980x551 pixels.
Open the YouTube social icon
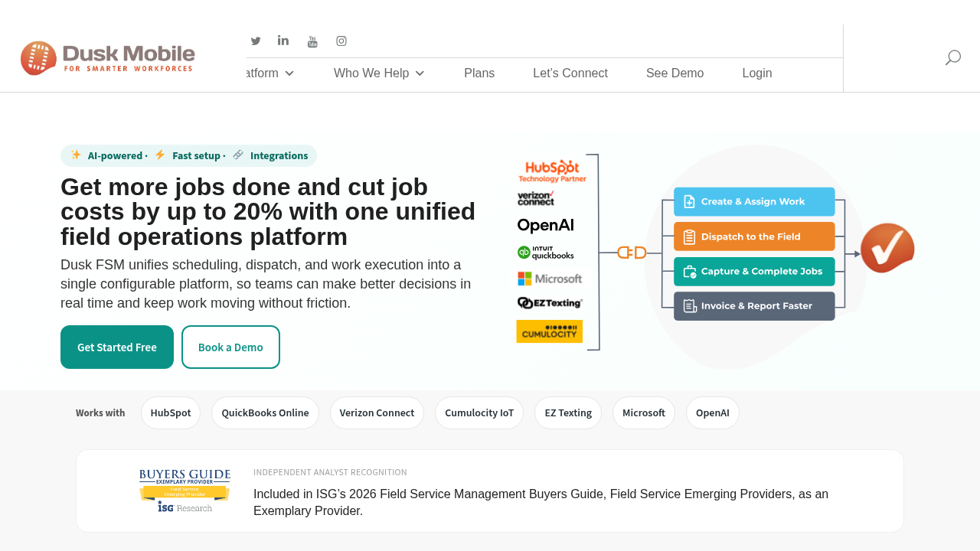coord(312,41)
